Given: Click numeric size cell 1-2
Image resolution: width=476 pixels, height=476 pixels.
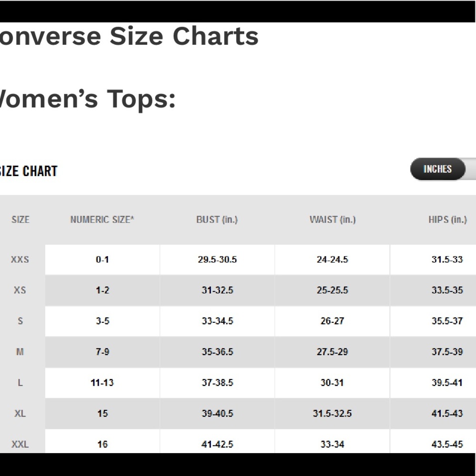Looking at the screenshot, I should pos(102,290).
